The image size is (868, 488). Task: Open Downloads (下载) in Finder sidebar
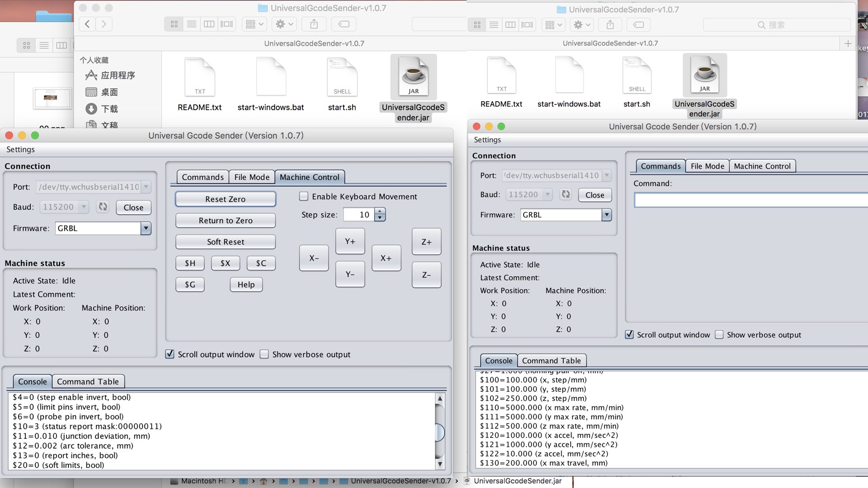pos(102,109)
